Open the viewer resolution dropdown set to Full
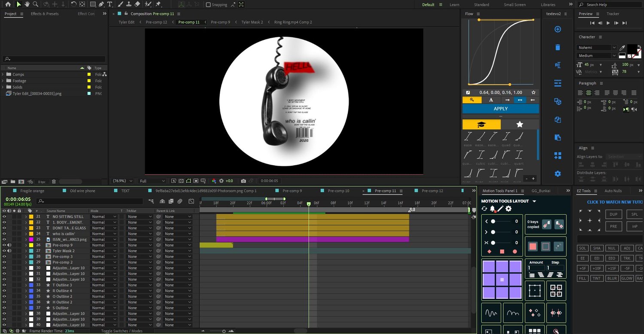The height and width of the screenshot is (334, 644). 152,181
